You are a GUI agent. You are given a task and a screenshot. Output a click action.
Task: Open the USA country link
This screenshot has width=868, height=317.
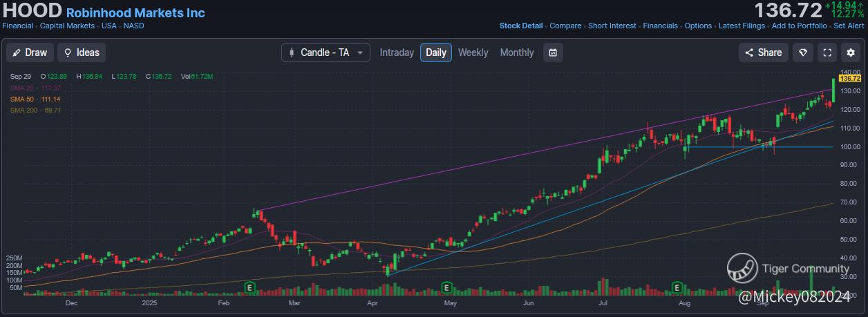[x=108, y=26]
